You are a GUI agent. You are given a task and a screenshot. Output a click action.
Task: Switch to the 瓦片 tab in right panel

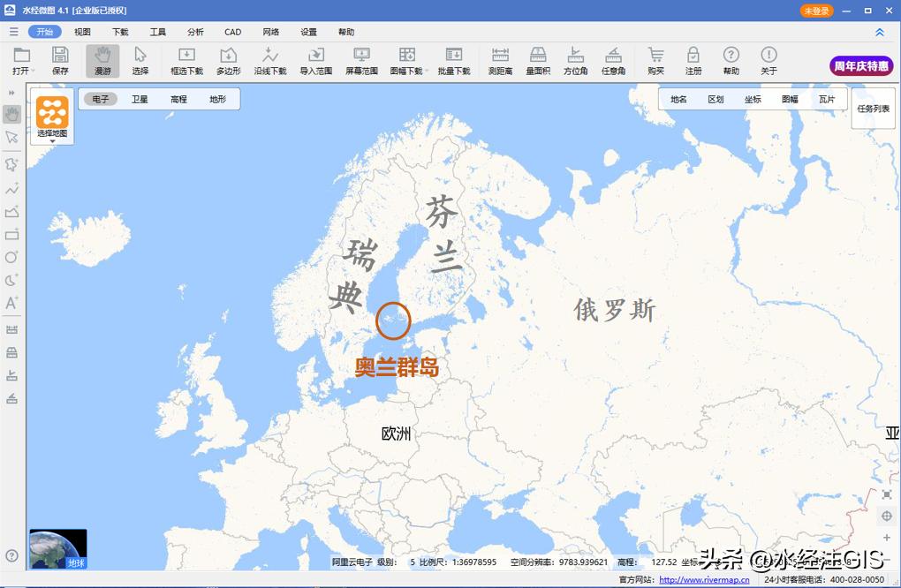828,99
